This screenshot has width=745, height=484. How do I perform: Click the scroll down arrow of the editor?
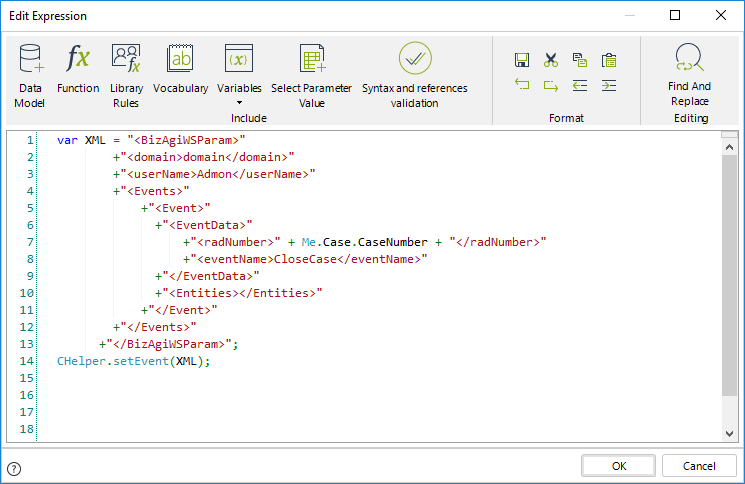tap(729, 433)
